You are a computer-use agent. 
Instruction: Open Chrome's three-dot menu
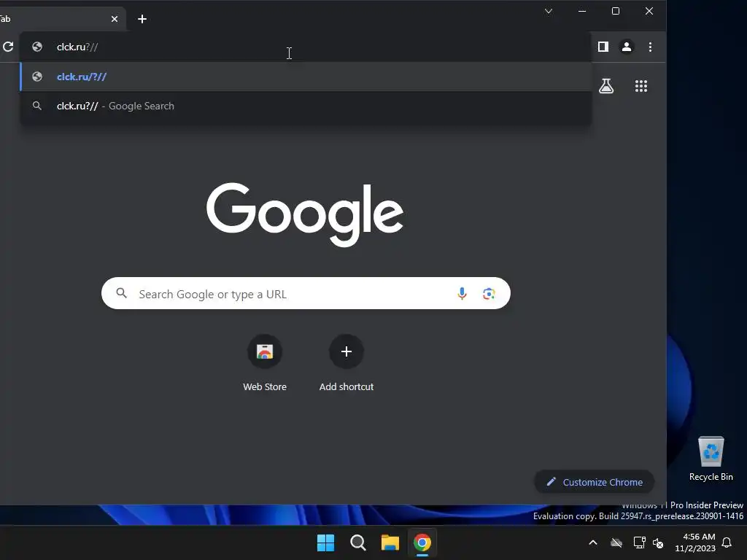point(650,47)
